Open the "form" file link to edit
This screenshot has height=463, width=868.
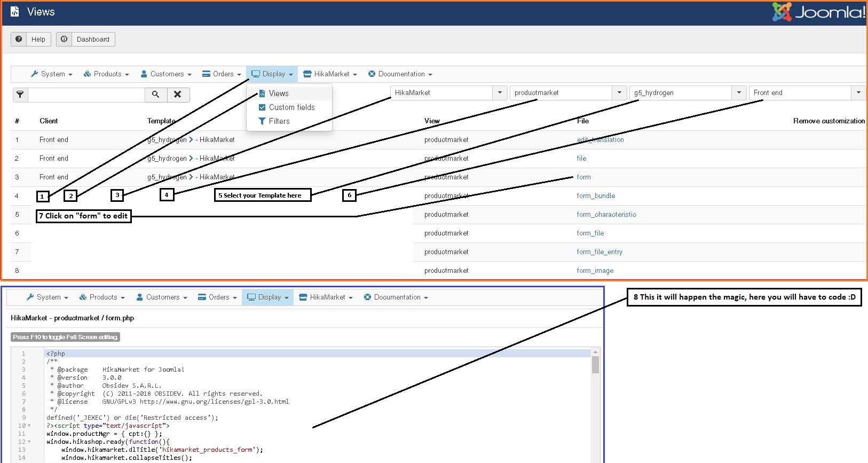583,177
